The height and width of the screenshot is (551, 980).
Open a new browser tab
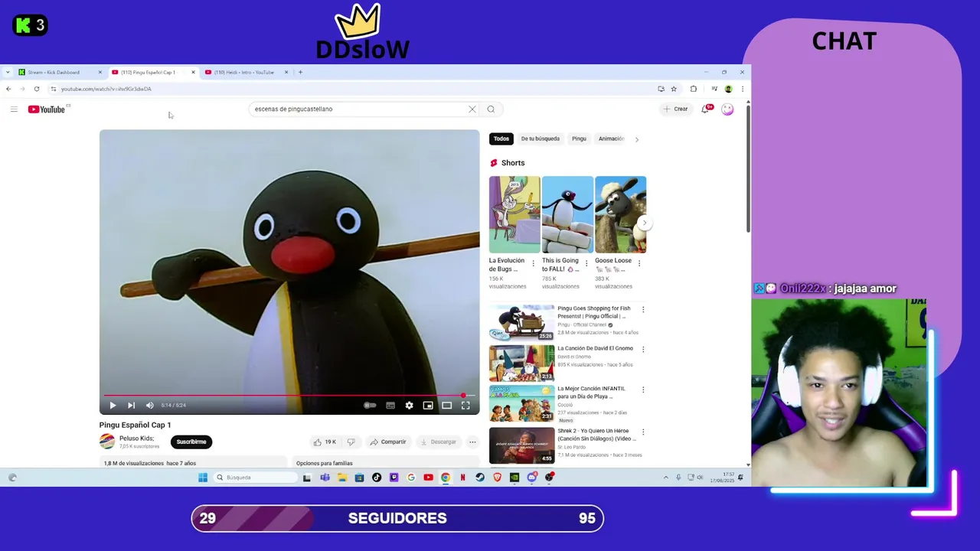click(300, 72)
